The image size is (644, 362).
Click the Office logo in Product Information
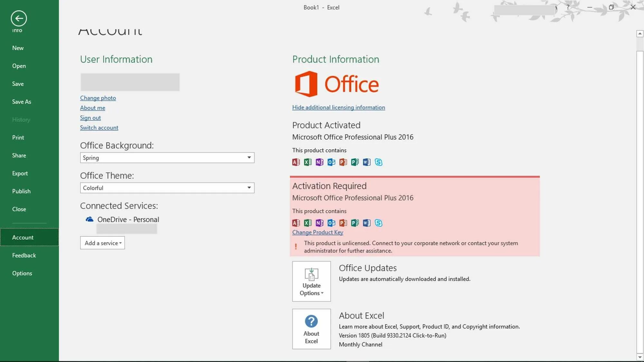tap(337, 84)
